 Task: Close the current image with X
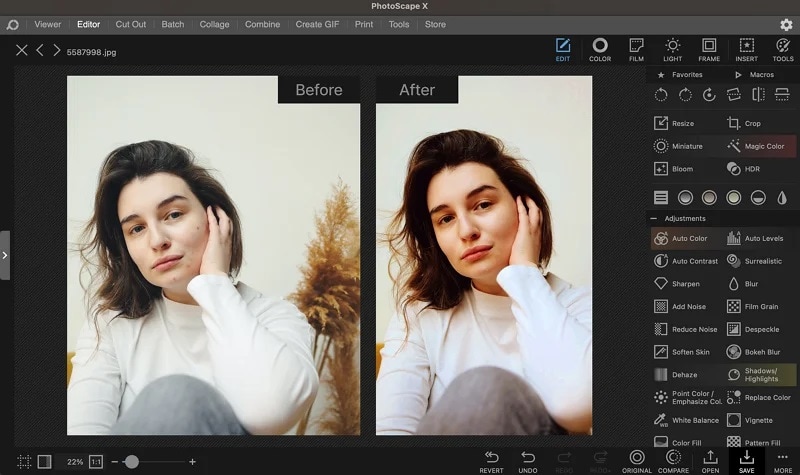tap(21, 51)
